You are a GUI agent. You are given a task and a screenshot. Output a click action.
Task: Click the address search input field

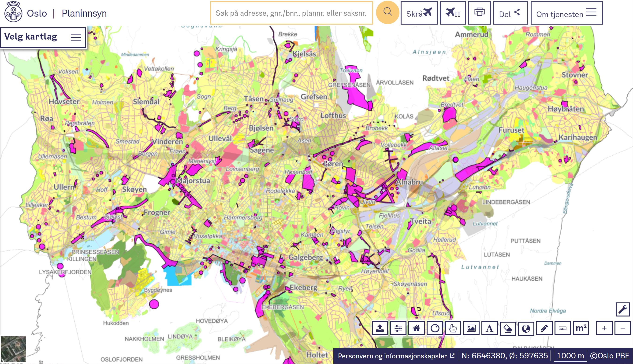[291, 13]
